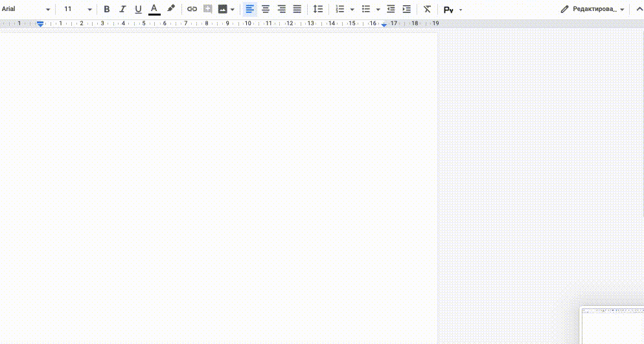The height and width of the screenshot is (344, 644).
Task: Clear formatting with the crossed T icon
Action: click(x=427, y=9)
